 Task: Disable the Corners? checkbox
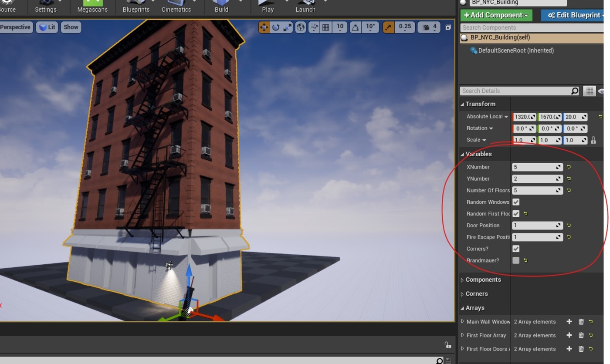516,249
